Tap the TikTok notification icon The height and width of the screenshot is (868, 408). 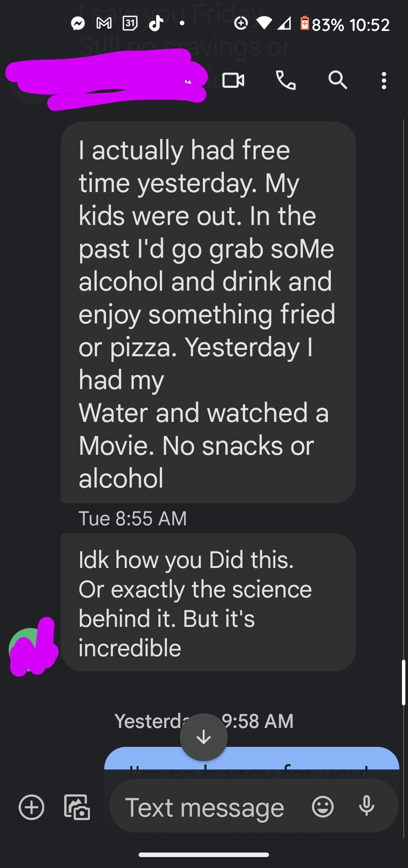point(156,24)
